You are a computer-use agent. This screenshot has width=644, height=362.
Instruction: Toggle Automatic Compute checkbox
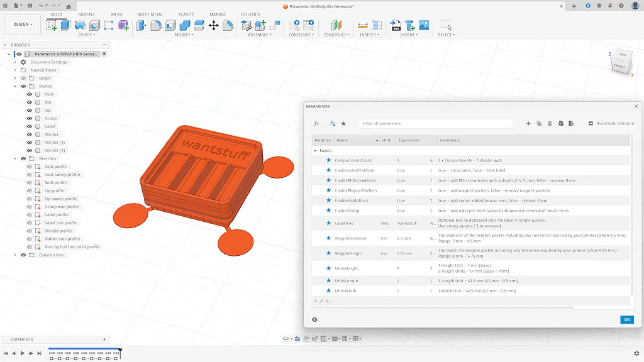pos(591,124)
